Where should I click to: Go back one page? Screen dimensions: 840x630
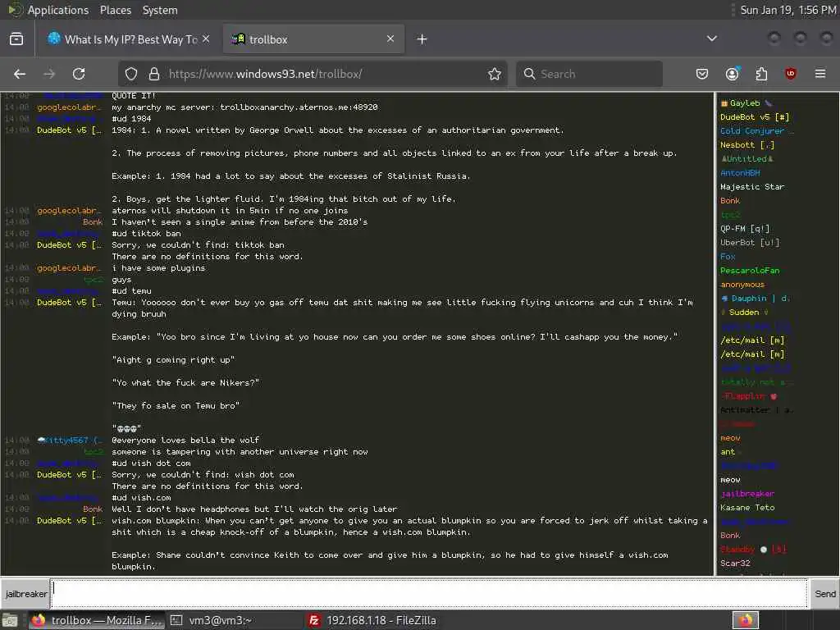pyautogui.click(x=20, y=74)
